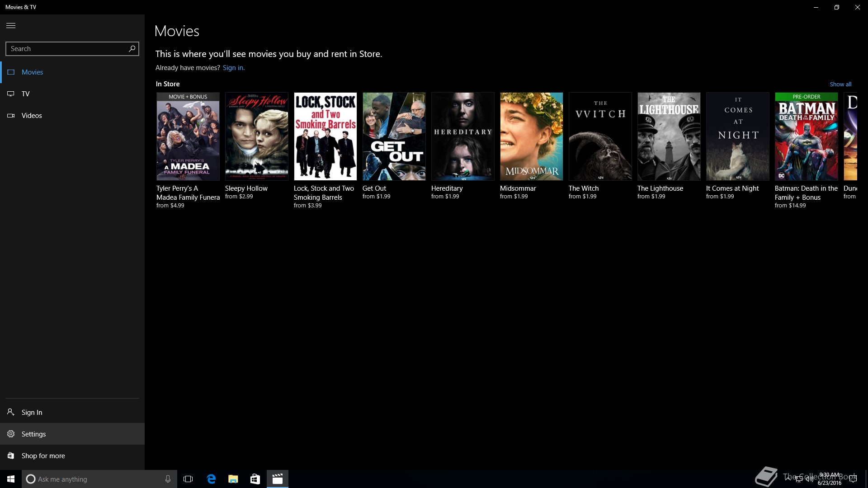This screenshot has height=488, width=868.
Task: Open the Get Out poster
Action: 394,136
